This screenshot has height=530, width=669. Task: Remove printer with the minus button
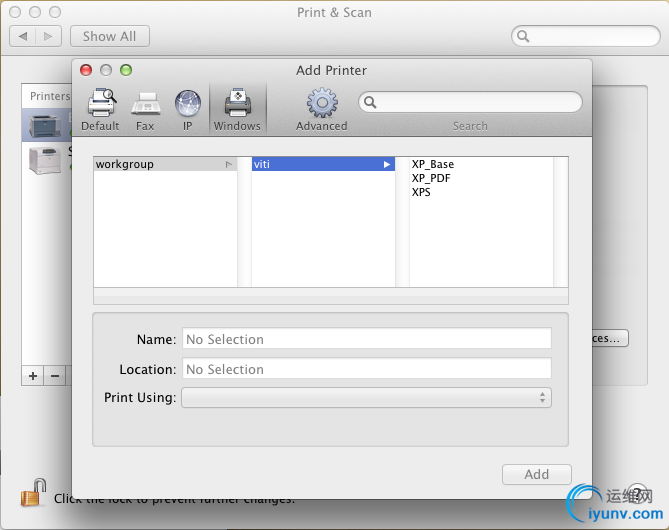[x=55, y=376]
